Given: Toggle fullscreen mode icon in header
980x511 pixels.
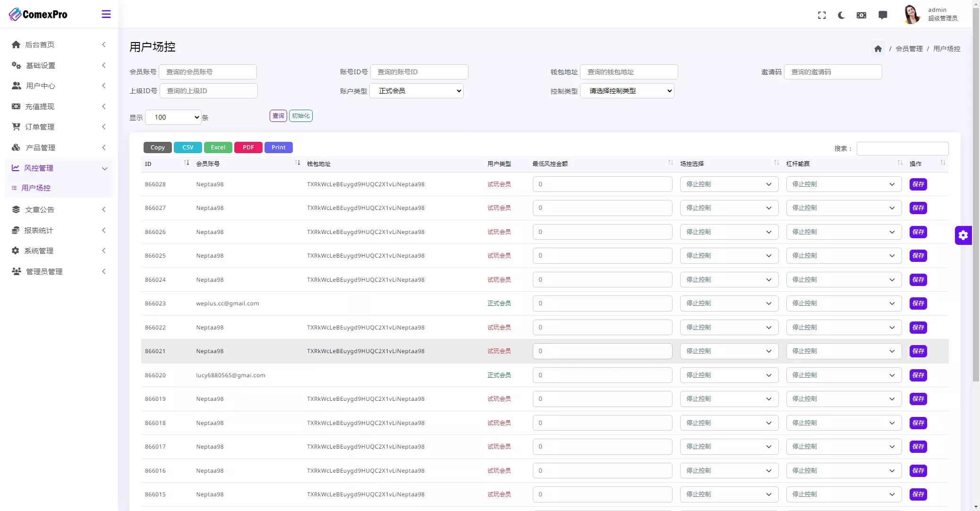Looking at the screenshot, I should 822,15.
